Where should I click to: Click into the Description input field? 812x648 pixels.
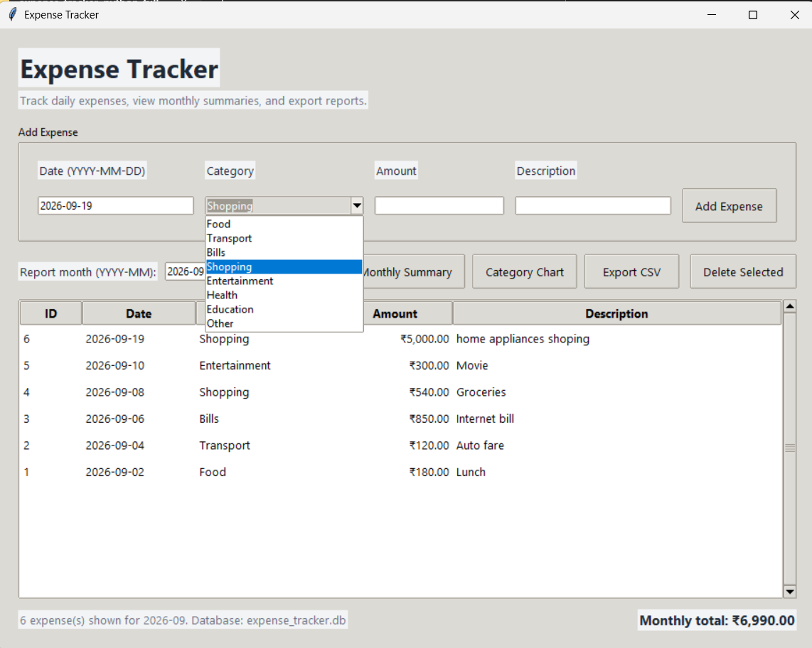[593, 205]
